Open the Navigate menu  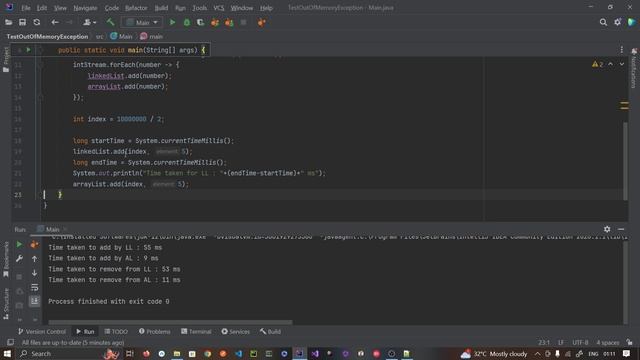click(x=85, y=8)
